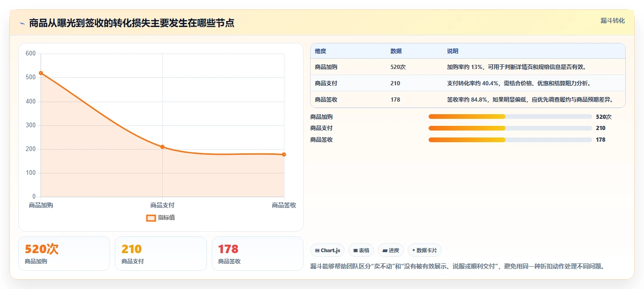Select the 表格 chip
Screen dimensions: 644x289
click(x=361, y=250)
